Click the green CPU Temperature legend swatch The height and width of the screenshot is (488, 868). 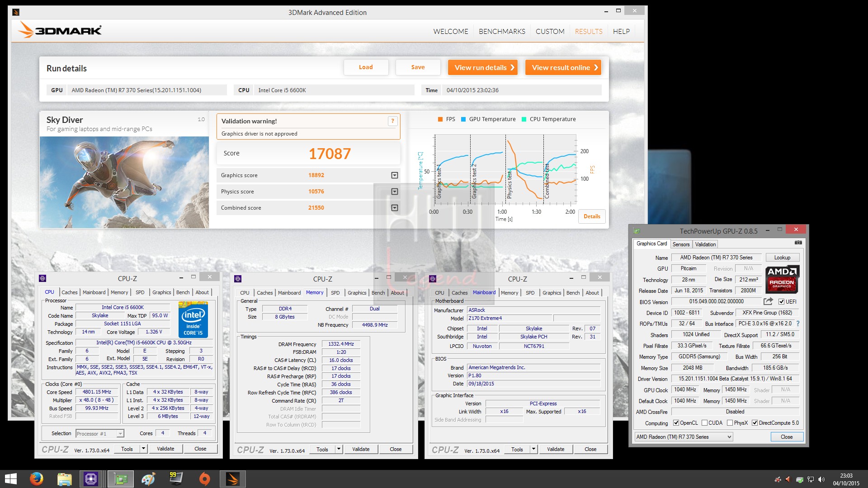pos(524,119)
